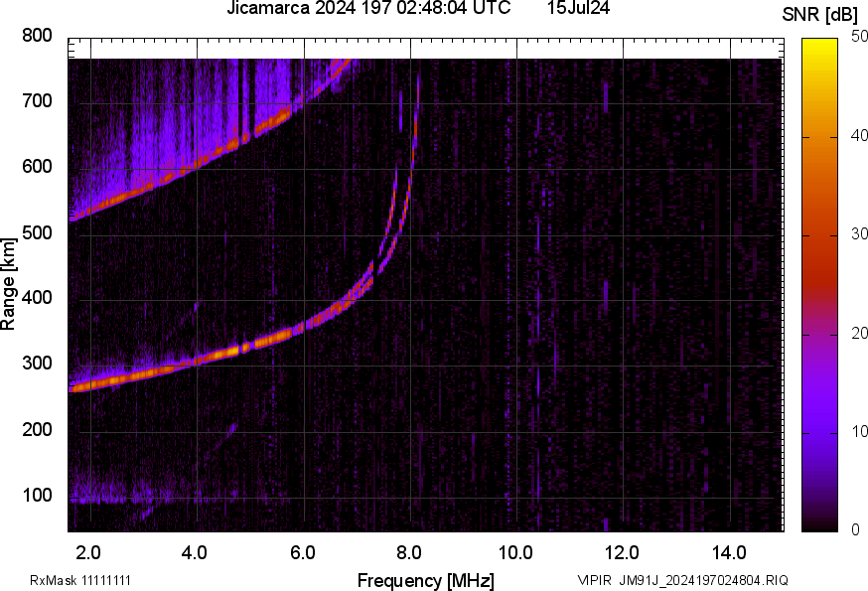The height and width of the screenshot is (591, 868).
Task: Click the range tick label '700'
Action: pyautogui.click(x=37, y=101)
